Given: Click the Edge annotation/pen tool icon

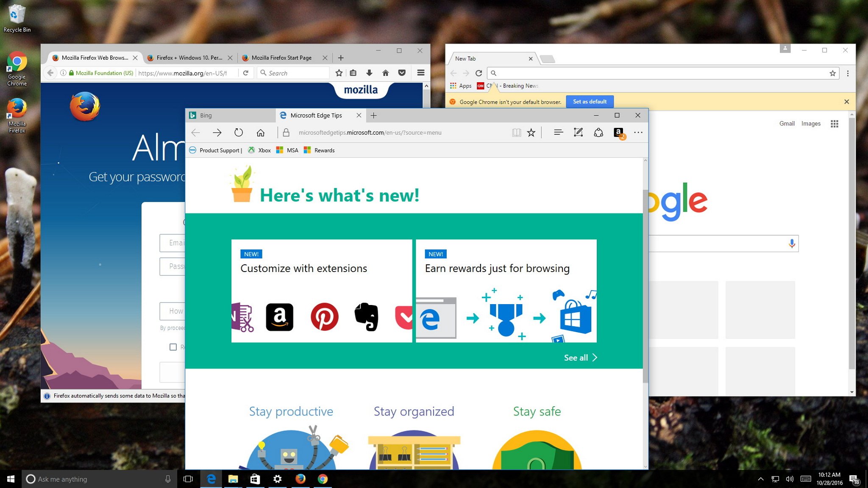Looking at the screenshot, I should tap(578, 132).
